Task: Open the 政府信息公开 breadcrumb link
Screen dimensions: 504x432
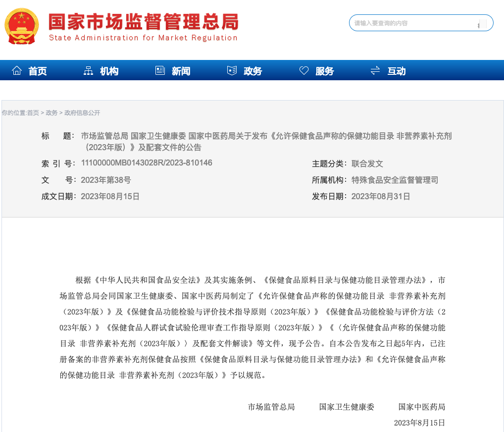Action: [x=82, y=113]
